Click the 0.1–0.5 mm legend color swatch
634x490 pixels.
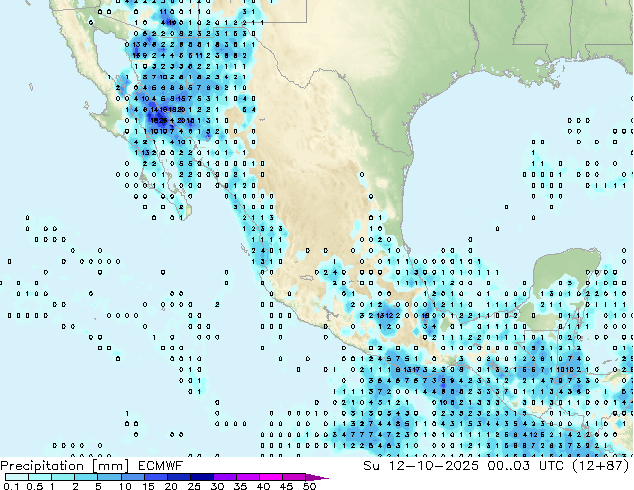tap(17, 477)
